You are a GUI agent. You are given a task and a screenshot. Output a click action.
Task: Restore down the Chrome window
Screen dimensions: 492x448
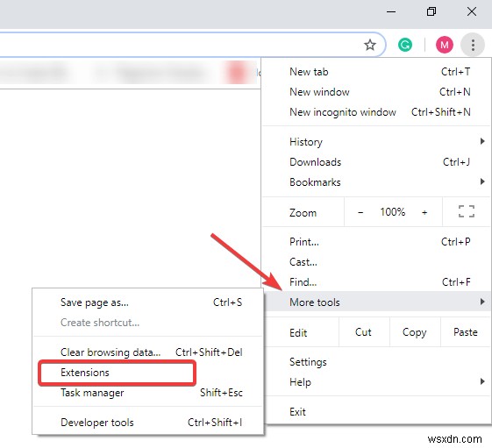tap(431, 12)
